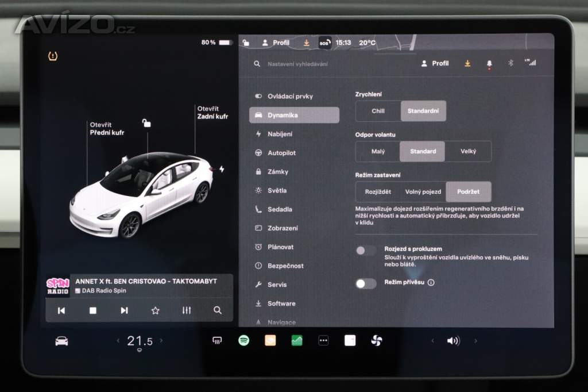Open Spotify app in bottom dock
The width and height of the screenshot is (588, 392).
coord(243,340)
